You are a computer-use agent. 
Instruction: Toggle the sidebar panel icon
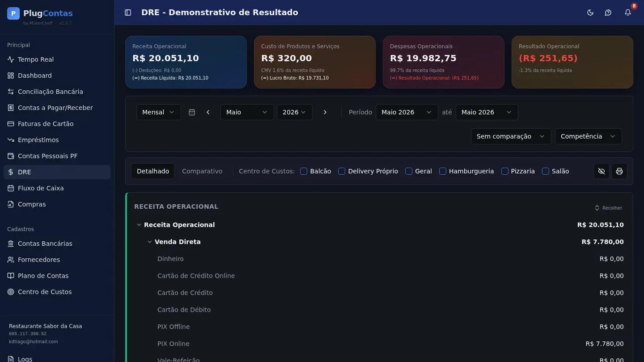click(128, 13)
